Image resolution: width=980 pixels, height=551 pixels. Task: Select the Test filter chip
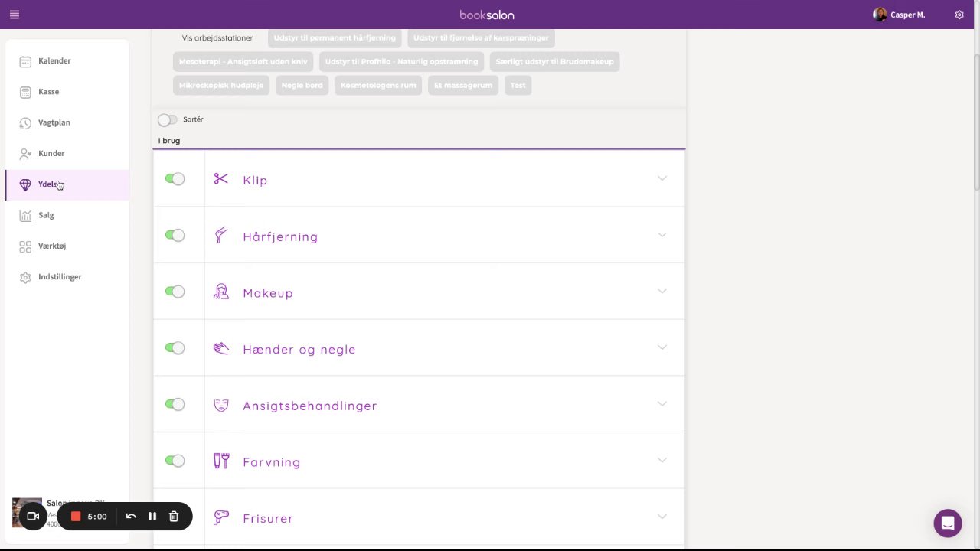518,85
